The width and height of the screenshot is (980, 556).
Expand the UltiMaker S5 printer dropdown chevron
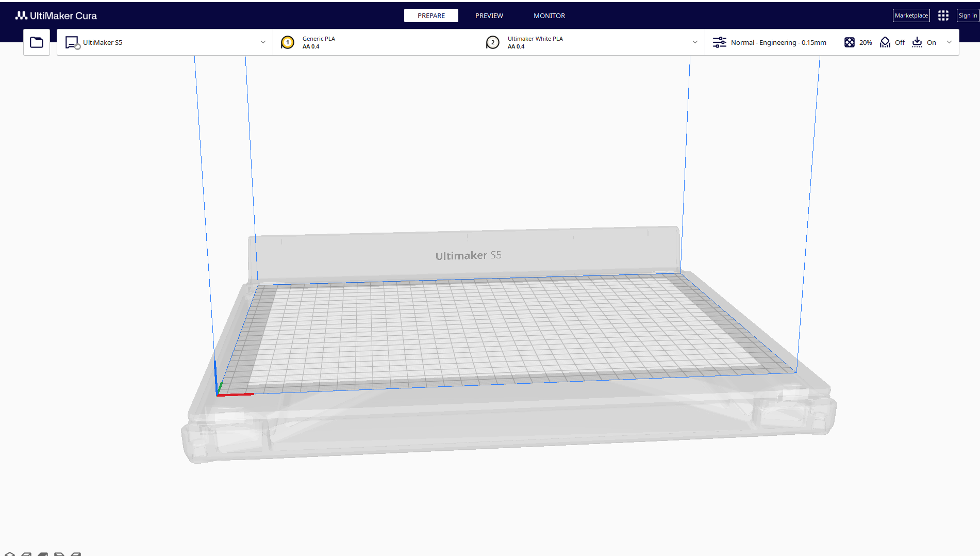pos(263,42)
